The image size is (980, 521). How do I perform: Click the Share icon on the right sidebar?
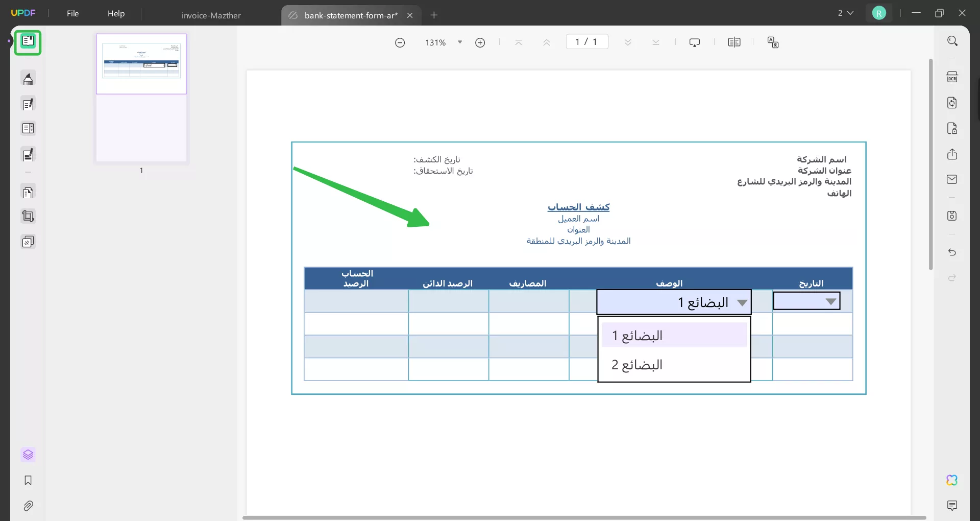click(x=952, y=154)
